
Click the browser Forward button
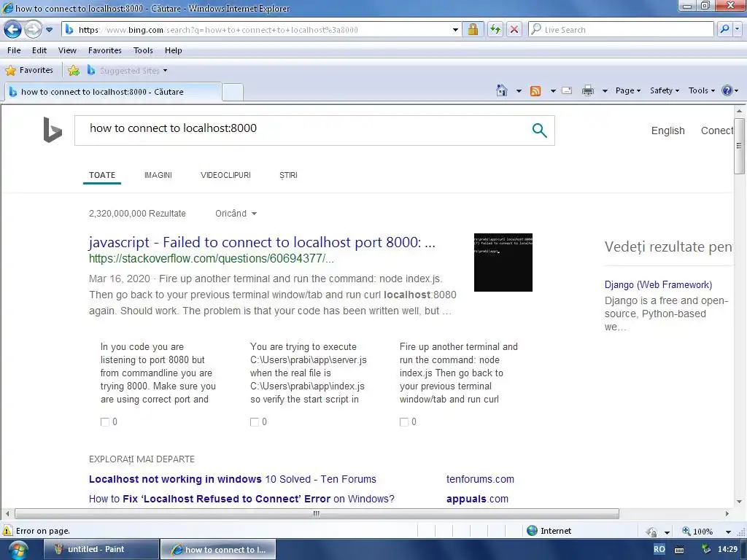tap(33, 29)
